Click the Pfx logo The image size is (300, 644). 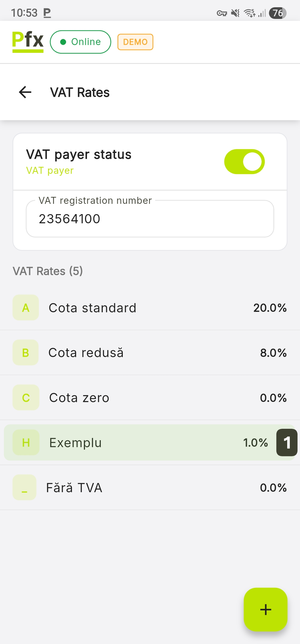[x=28, y=41]
